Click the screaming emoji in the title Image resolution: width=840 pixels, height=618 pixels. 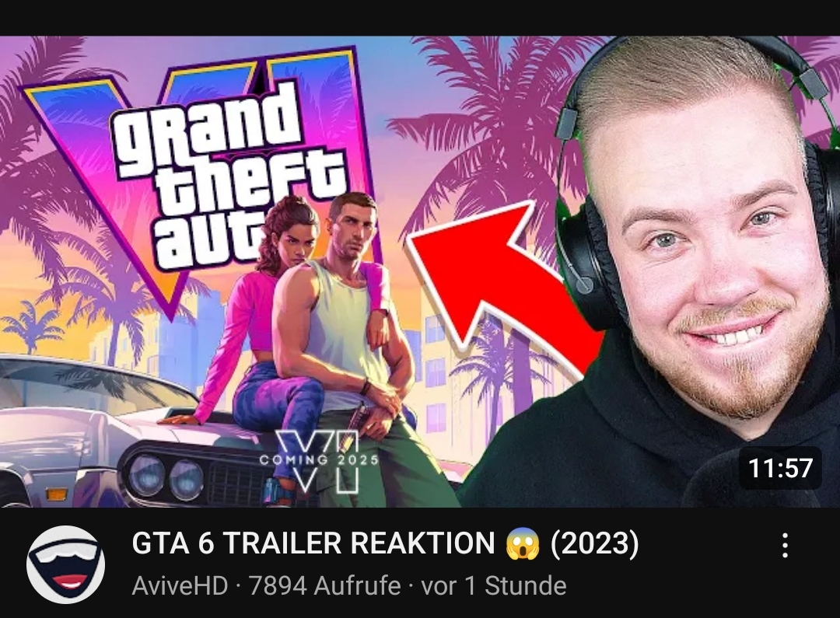523,543
